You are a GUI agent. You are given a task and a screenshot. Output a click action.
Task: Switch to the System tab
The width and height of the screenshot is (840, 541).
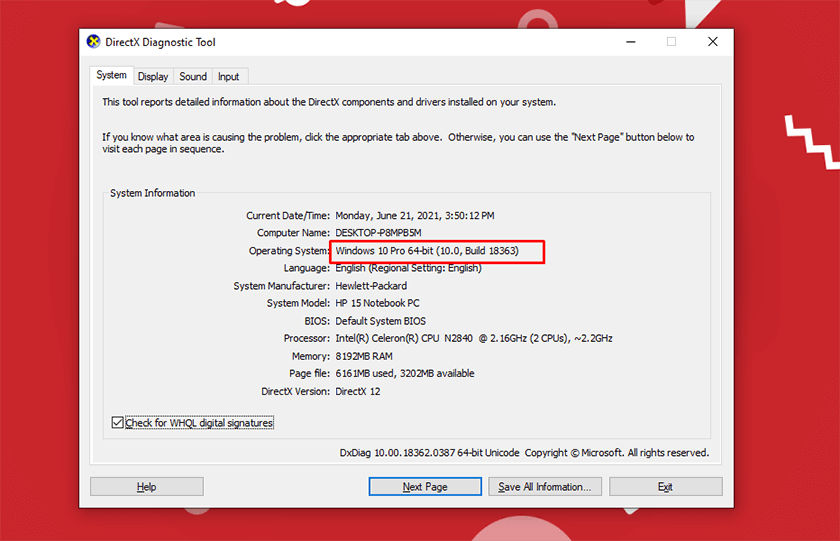tap(111, 76)
